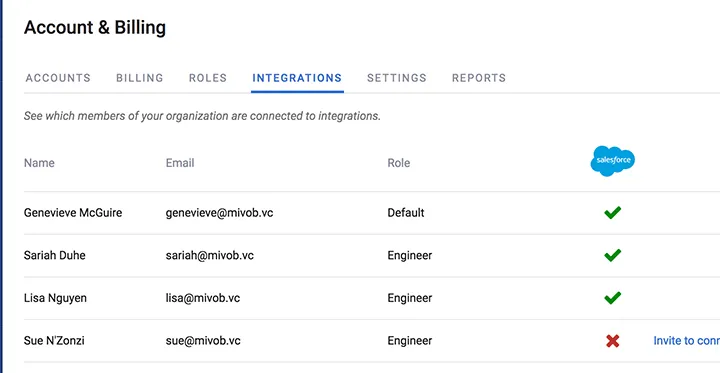The height and width of the screenshot is (373, 720).
Task: Select the Integrations tab
Action: click(x=297, y=78)
